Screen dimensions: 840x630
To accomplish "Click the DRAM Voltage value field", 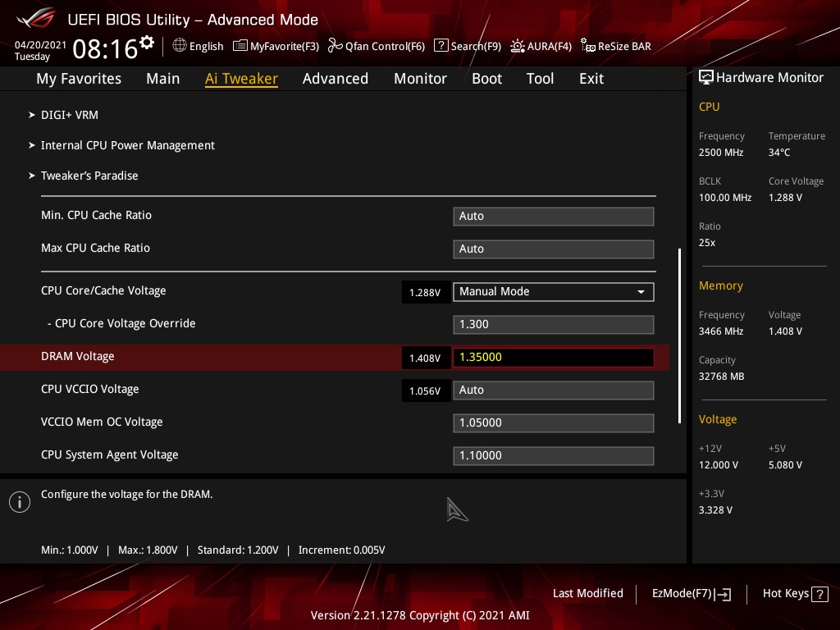I will [554, 358].
